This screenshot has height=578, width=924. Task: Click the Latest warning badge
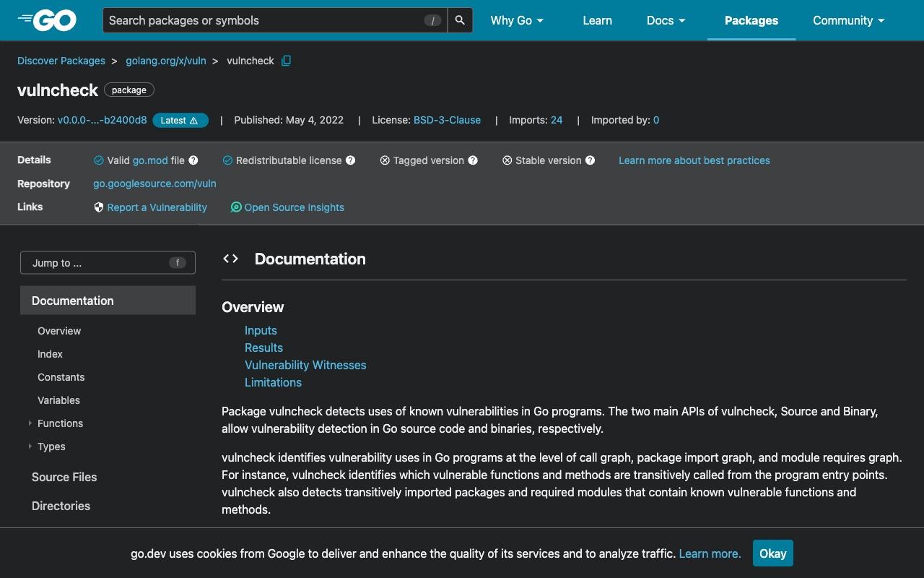point(180,121)
